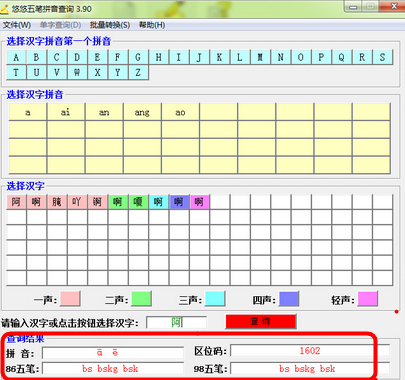Select the magenta 啊 light-tone character cell
The width and height of the screenshot is (405, 380).
pos(199,202)
